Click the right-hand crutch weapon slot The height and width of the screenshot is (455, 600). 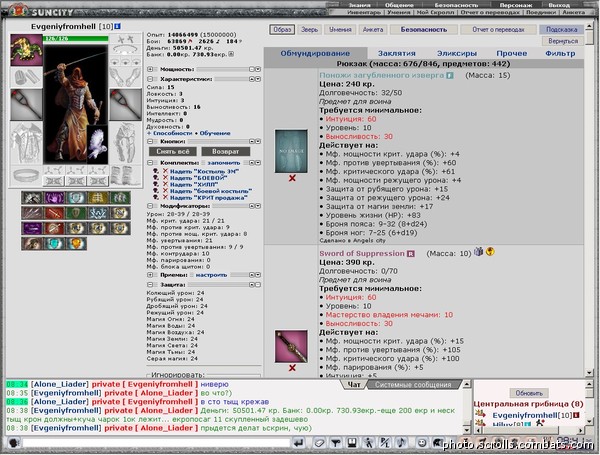(x=126, y=105)
